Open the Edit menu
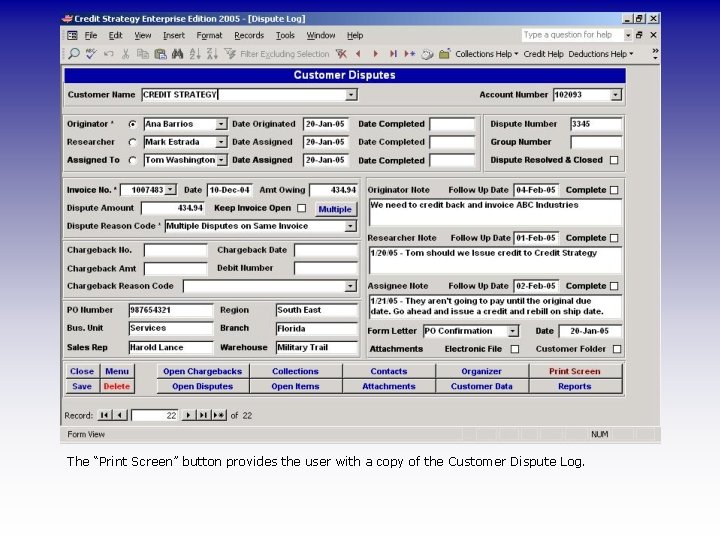Viewport: 720px width, 540px height. (x=115, y=35)
